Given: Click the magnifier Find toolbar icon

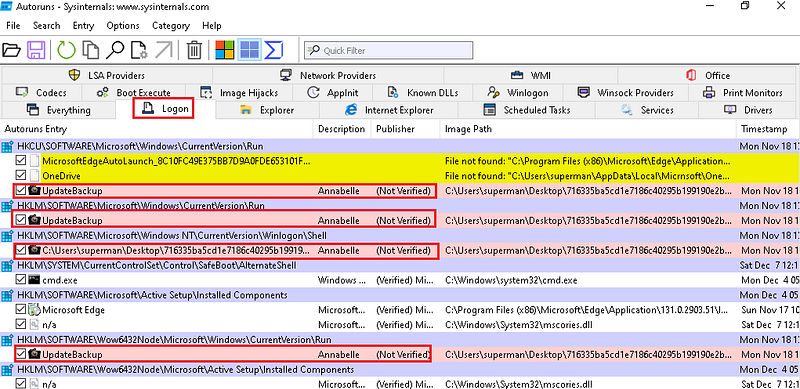Looking at the screenshot, I should point(115,50).
